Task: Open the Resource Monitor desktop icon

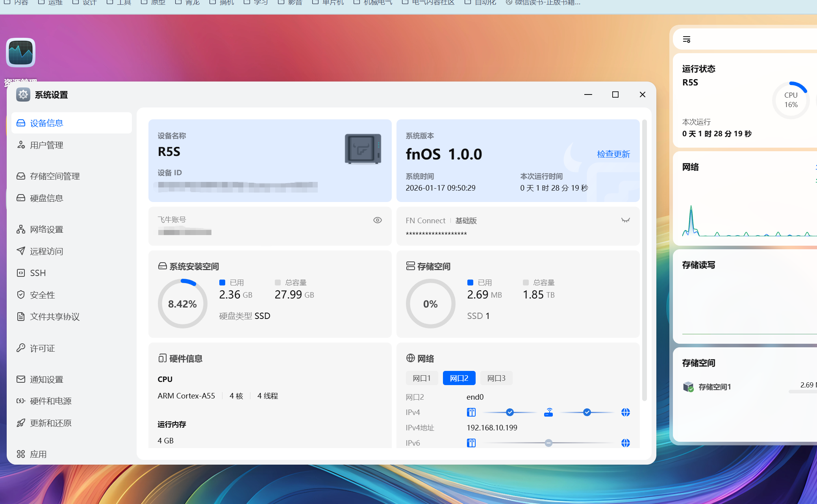Action: (x=20, y=53)
